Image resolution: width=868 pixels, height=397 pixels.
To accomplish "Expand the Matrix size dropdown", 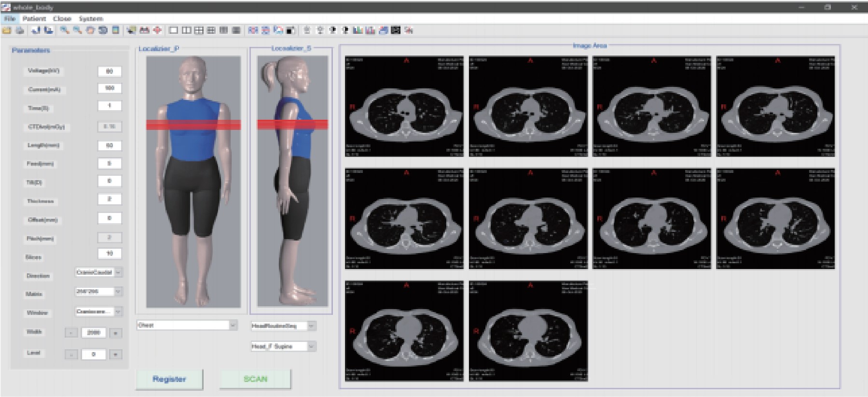I will (118, 291).
